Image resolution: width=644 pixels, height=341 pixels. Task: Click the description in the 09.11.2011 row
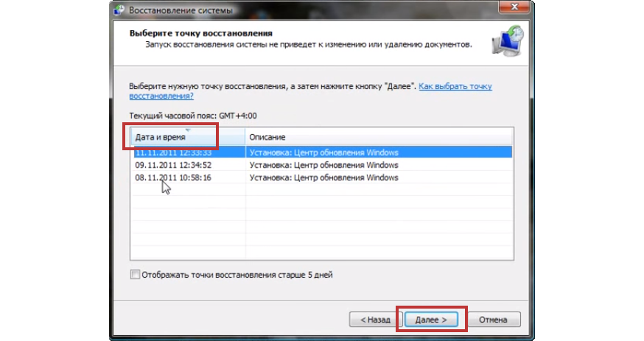pos(323,165)
